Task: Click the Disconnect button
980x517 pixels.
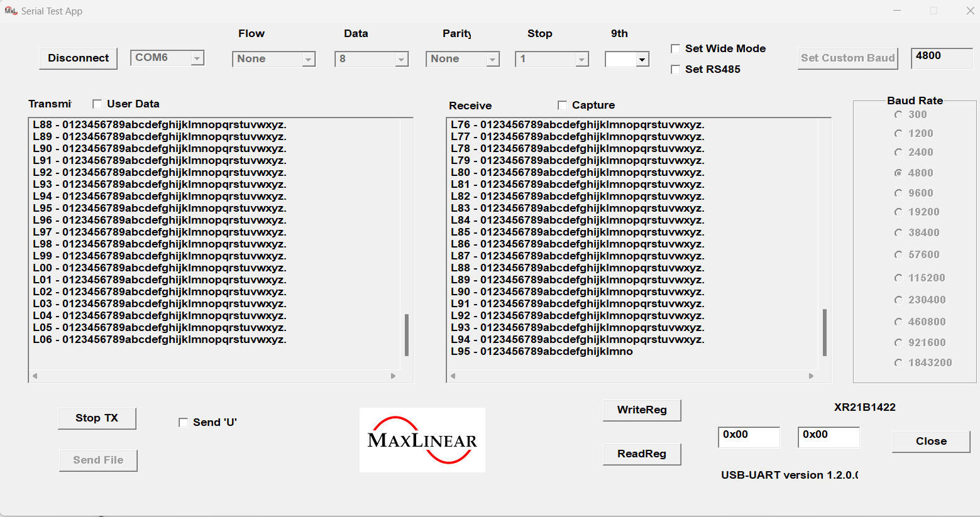Action: click(77, 58)
